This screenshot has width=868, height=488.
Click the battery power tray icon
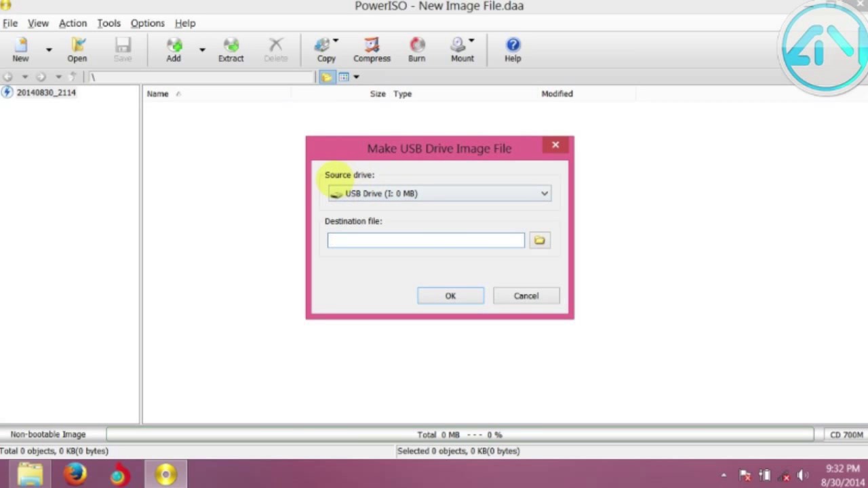(x=765, y=476)
